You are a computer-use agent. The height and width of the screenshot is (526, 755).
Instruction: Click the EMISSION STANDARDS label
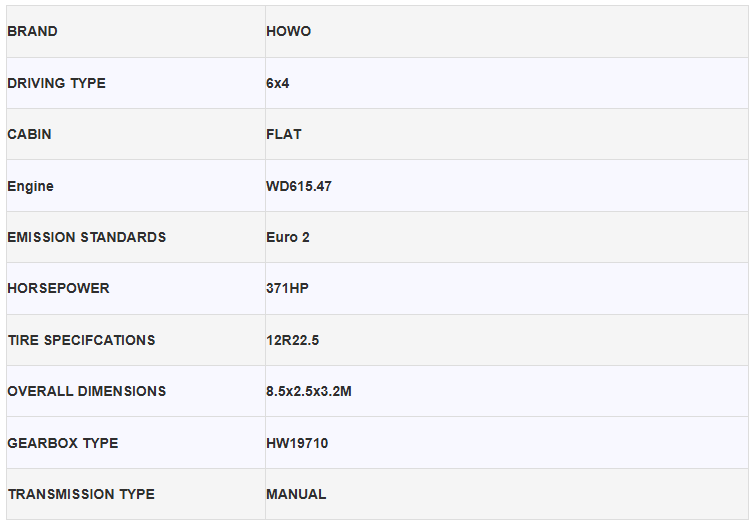coord(87,237)
